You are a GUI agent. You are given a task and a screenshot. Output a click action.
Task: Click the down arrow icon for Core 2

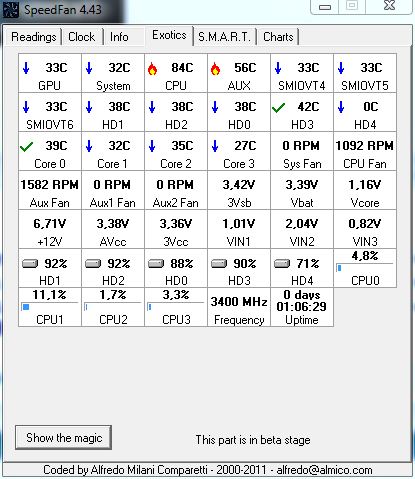[x=152, y=146]
